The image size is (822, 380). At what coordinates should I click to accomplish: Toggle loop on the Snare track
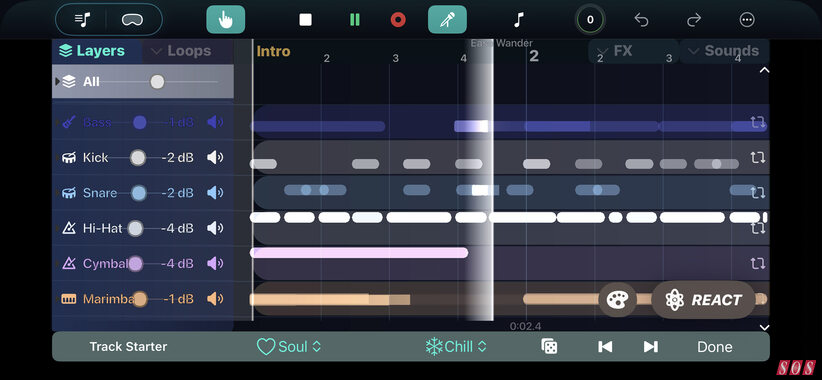758,192
